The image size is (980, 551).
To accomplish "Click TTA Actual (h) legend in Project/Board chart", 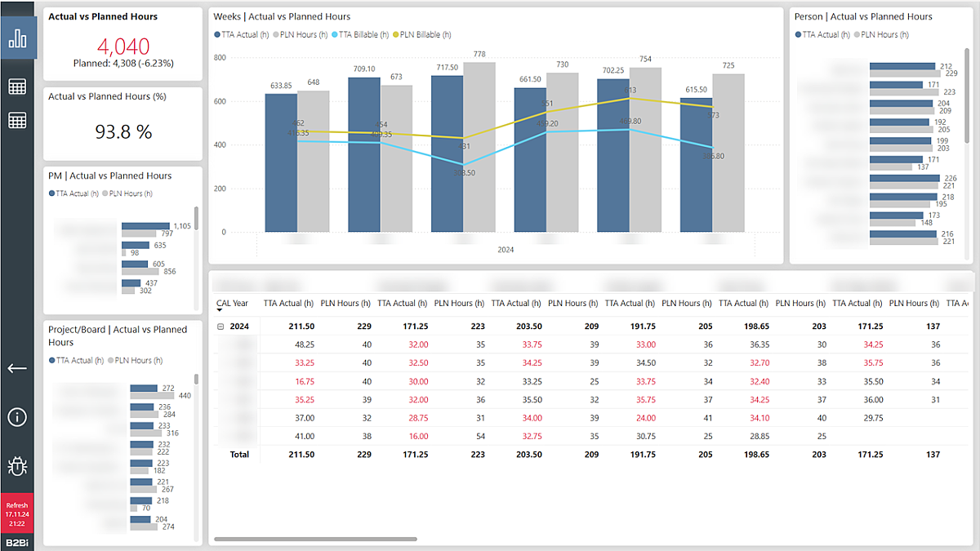I will click(77, 360).
